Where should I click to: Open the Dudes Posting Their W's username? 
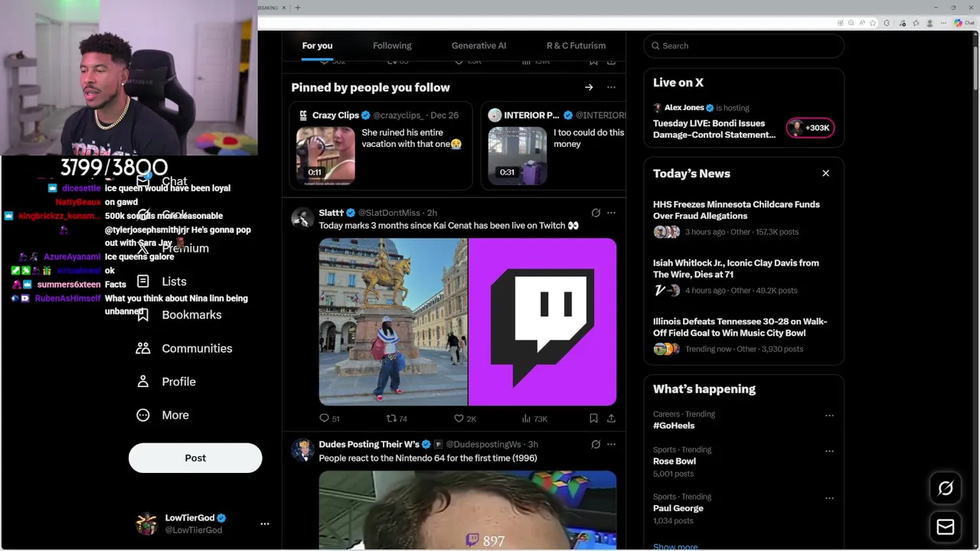[369, 444]
